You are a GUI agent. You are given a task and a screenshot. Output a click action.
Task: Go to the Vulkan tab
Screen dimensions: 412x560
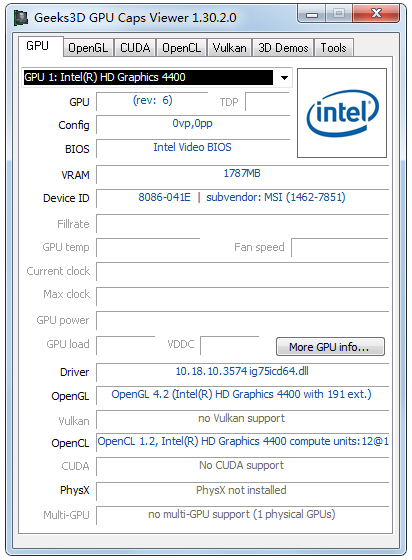[x=230, y=48]
